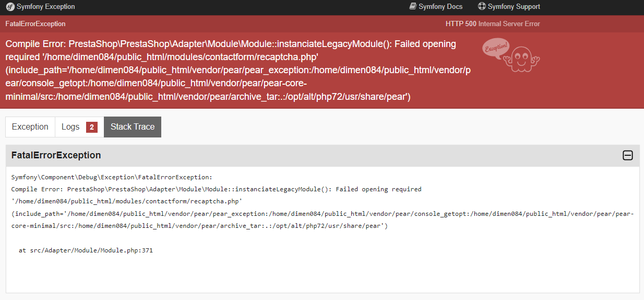Click the Symfony Exception header text
This screenshot has width=644, height=300.
[46, 7]
